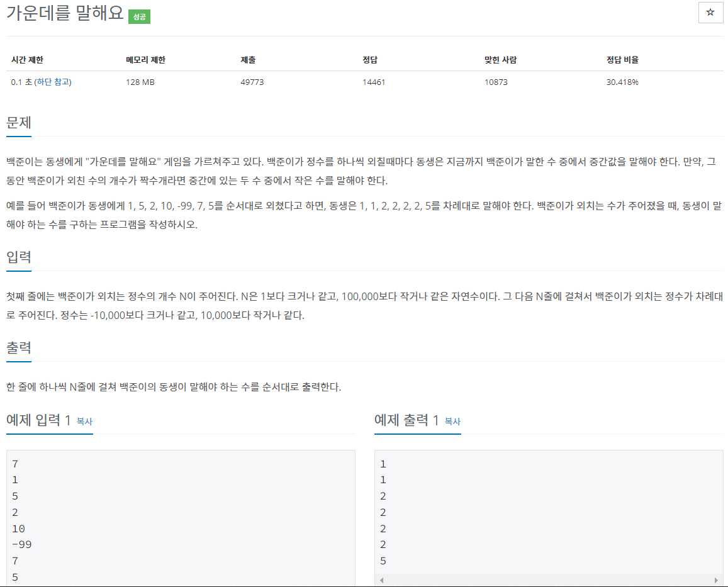Viewport: 728px width, 587px height.
Task: Click last line 5 of example output
Action: click(383, 561)
